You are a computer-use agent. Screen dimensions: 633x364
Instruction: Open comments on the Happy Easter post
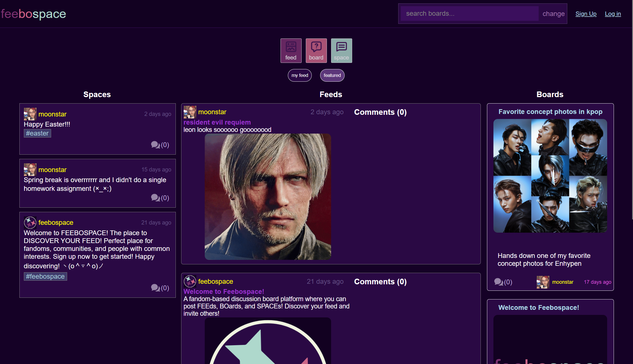point(160,145)
